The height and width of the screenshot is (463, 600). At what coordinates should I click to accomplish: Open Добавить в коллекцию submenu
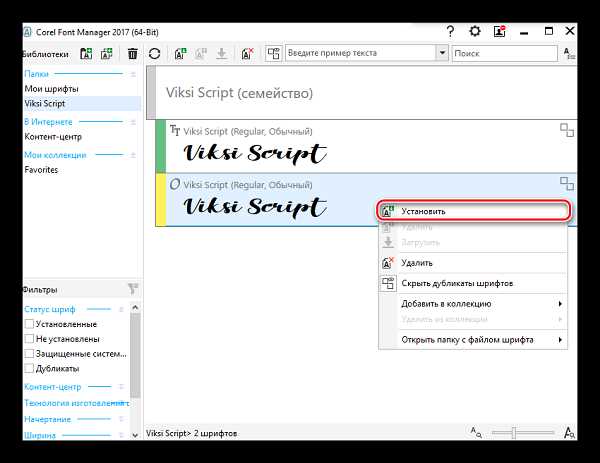(473, 304)
